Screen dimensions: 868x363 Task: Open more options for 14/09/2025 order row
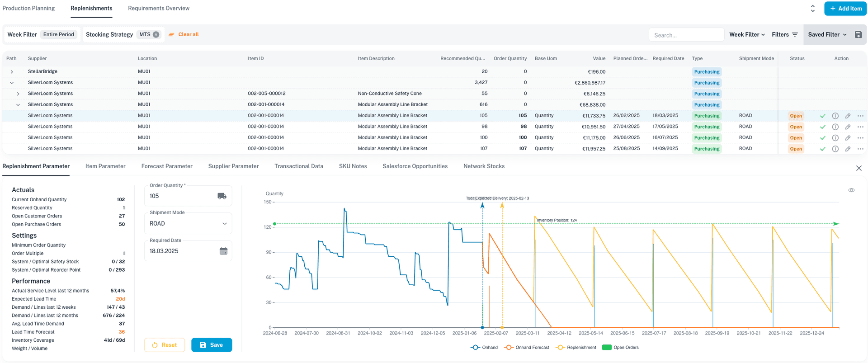(x=860, y=149)
